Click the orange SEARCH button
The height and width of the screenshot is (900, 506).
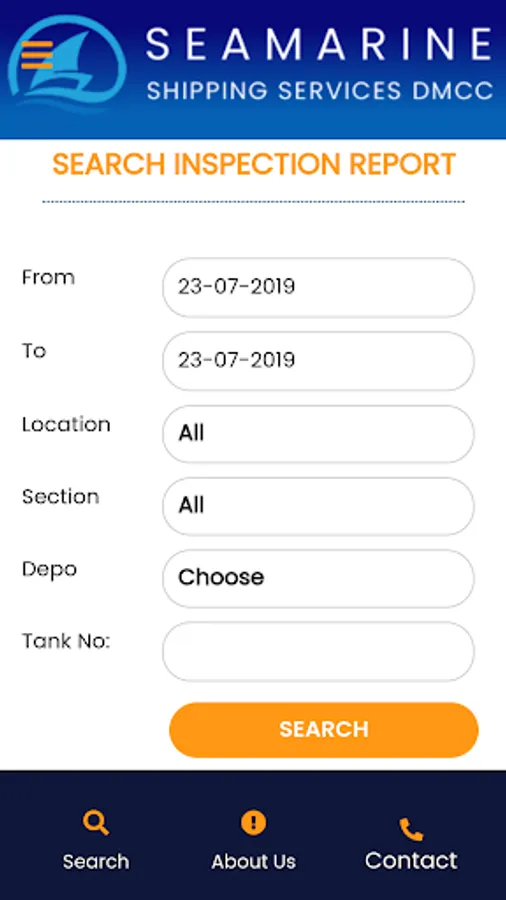[x=324, y=730]
